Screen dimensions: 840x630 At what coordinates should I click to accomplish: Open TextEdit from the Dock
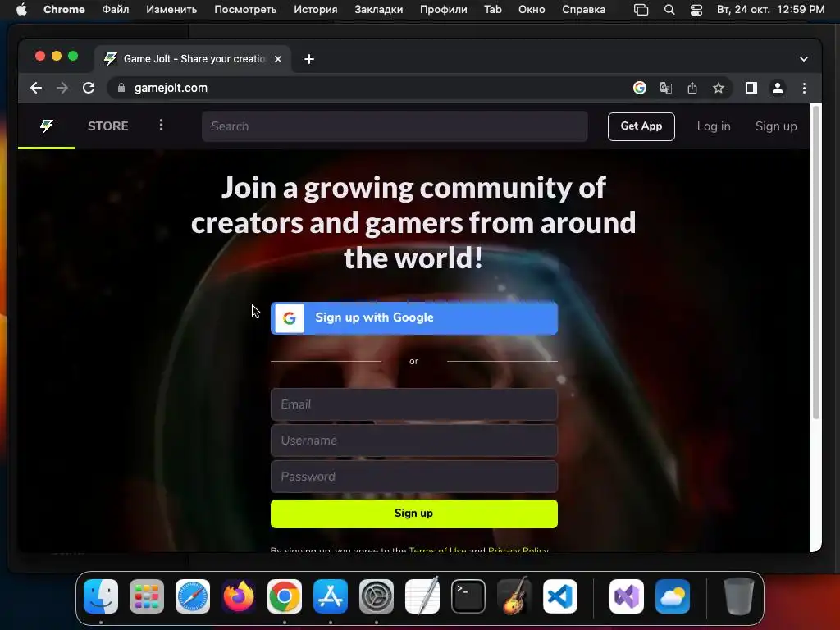pos(422,596)
